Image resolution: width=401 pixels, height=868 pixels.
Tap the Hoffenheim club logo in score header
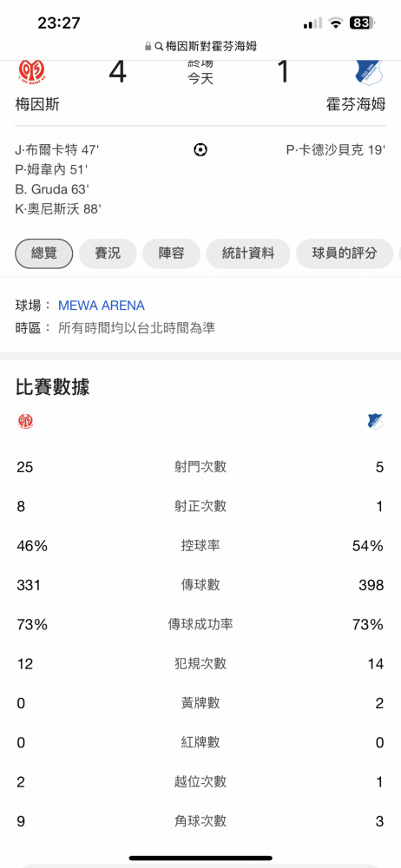368,73
